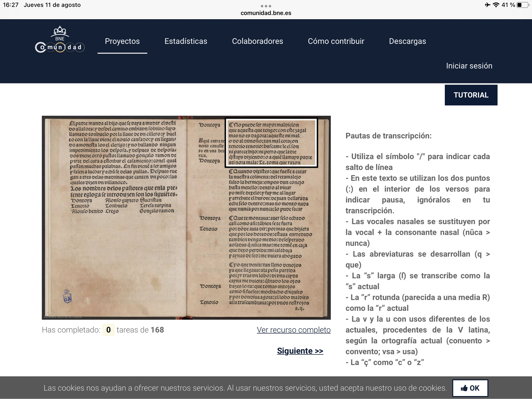Click the Iniciar sesión link

pos(469,66)
